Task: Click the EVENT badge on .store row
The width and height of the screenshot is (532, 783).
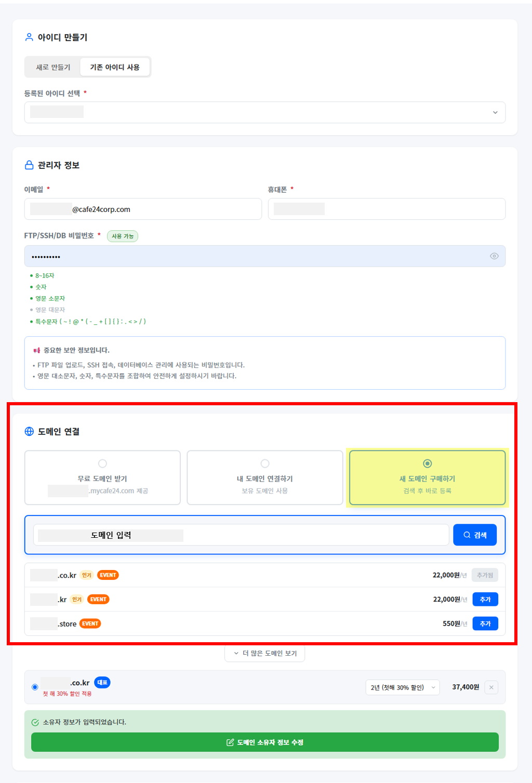Action: point(90,623)
